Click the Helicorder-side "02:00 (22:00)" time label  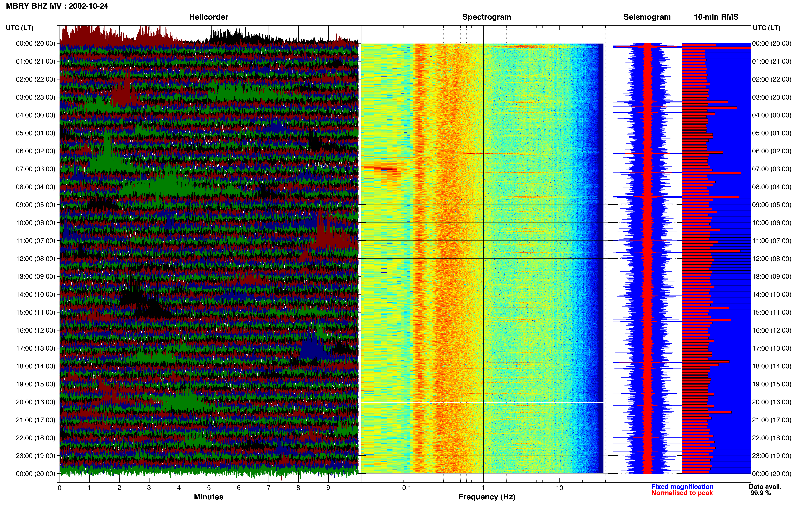pyautogui.click(x=35, y=79)
